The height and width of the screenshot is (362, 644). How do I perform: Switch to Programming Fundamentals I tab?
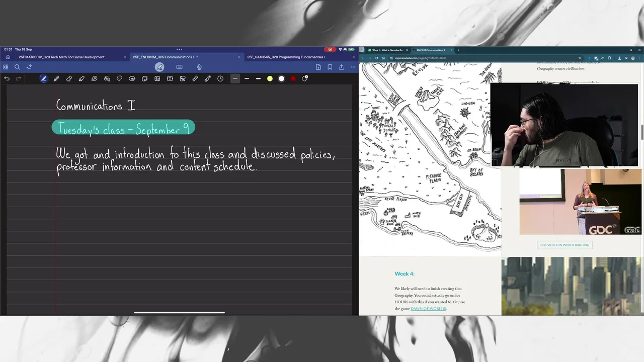[286, 57]
